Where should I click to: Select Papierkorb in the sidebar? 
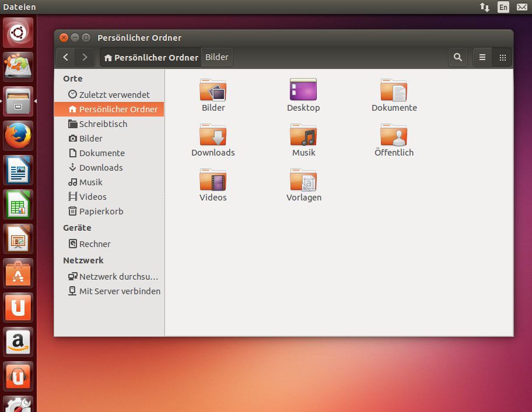(x=101, y=212)
